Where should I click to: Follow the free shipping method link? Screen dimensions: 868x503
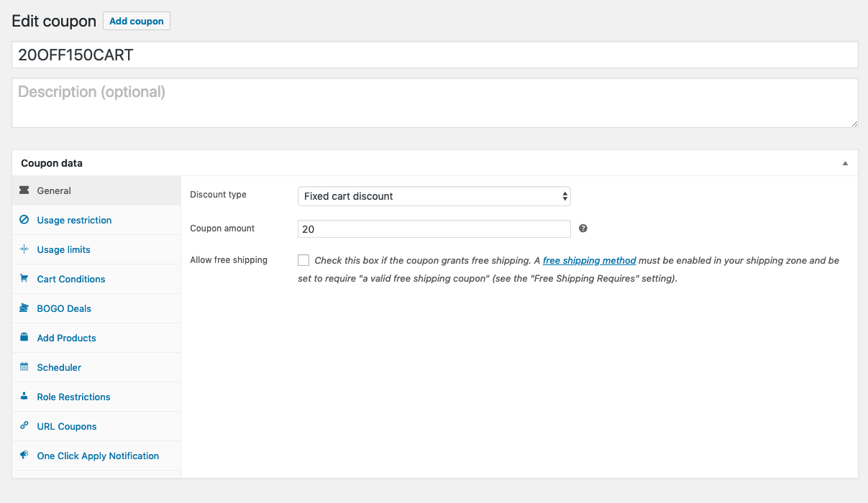[x=589, y=260]
